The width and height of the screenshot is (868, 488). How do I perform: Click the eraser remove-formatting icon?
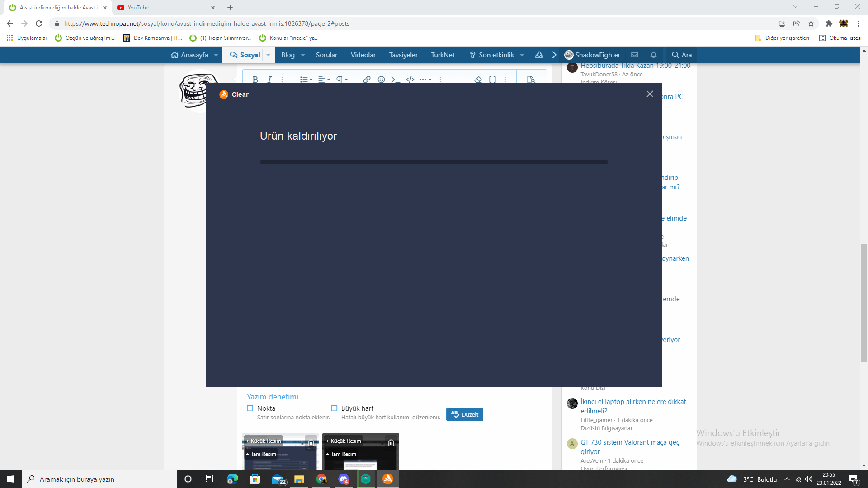click(x=478, y=79)
